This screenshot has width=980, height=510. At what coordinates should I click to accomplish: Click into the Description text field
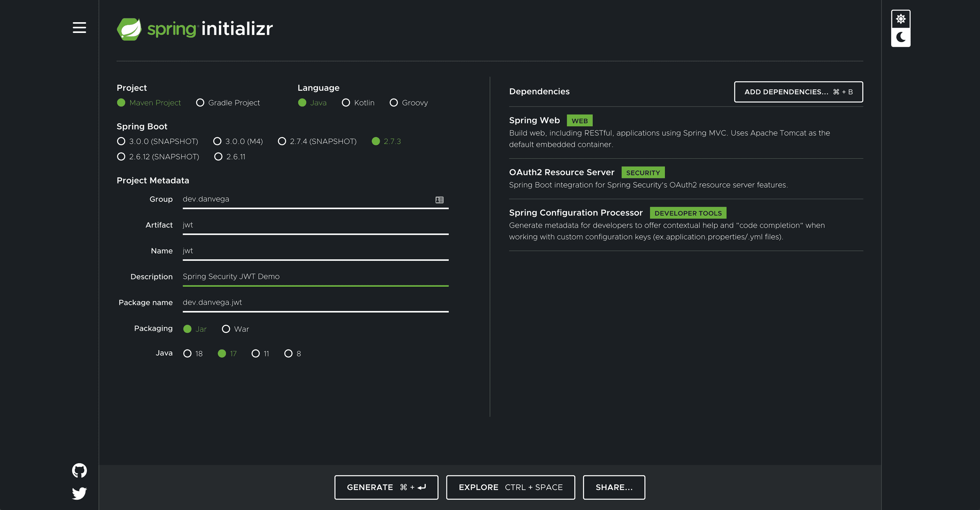[315, 276]
